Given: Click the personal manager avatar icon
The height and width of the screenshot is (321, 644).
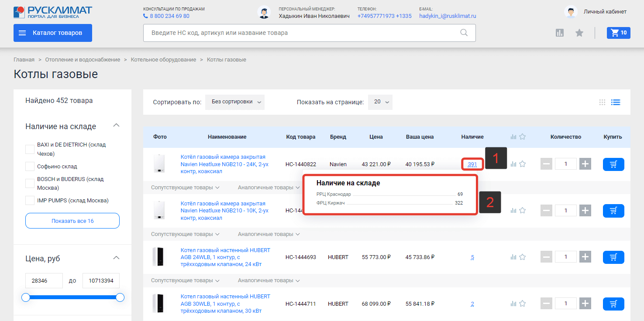Looking at the screenshot, I should 264,12.
